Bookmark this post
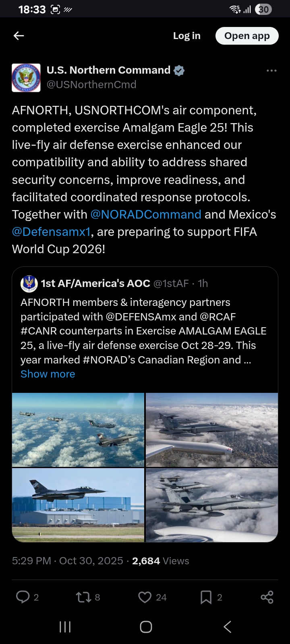The image size is (290, 644). (x=206, y=597)
